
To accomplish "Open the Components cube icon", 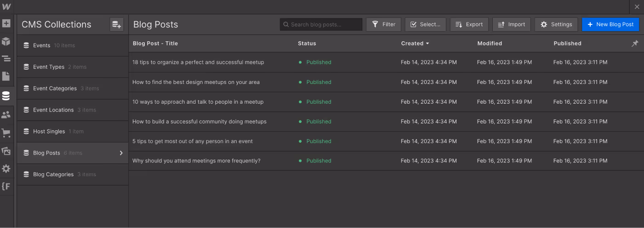I will click(6, 42).
